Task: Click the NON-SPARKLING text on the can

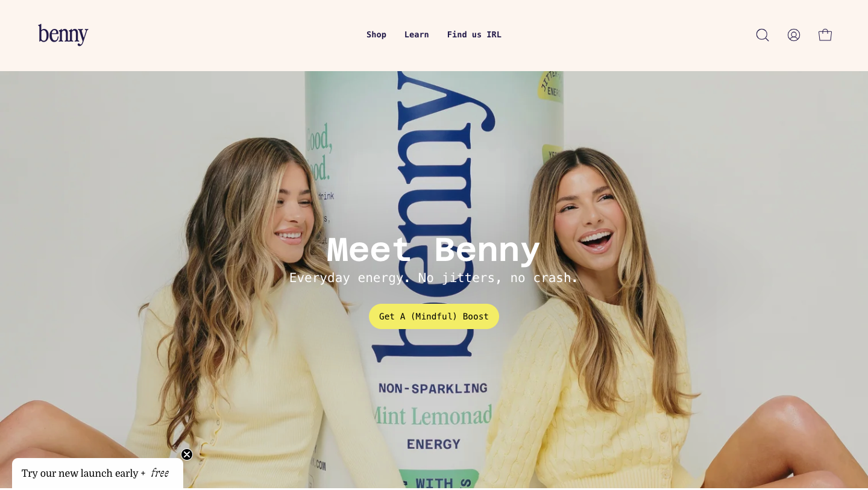Action: [433, 388]
